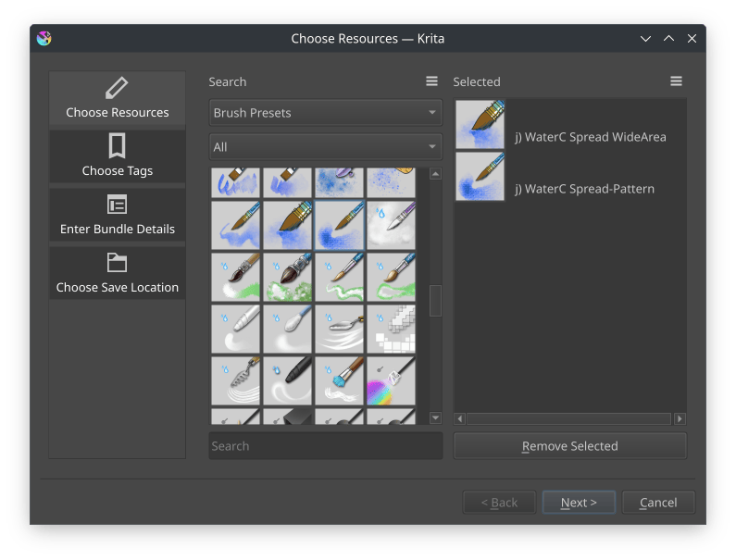The height and width of the screenshot is (560, 736).
Task: Choose wide mop brush blue watercolor preset
Action: click(x=287, y=225)
